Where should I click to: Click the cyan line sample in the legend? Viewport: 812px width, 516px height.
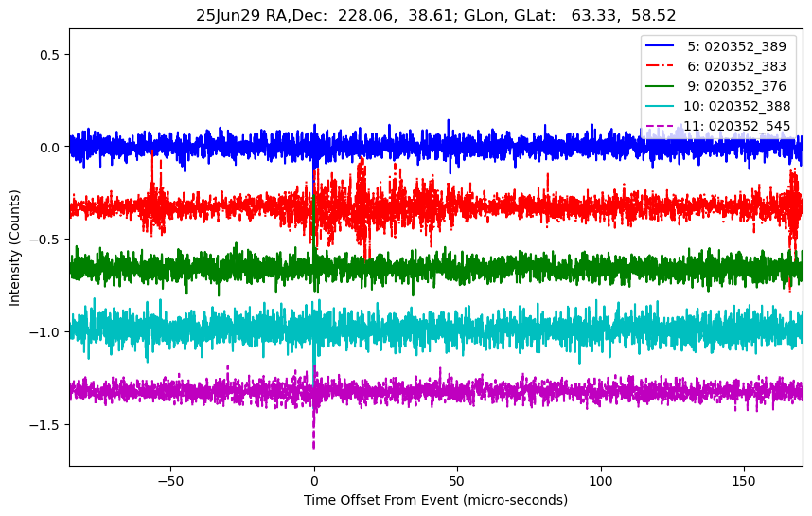660,106
